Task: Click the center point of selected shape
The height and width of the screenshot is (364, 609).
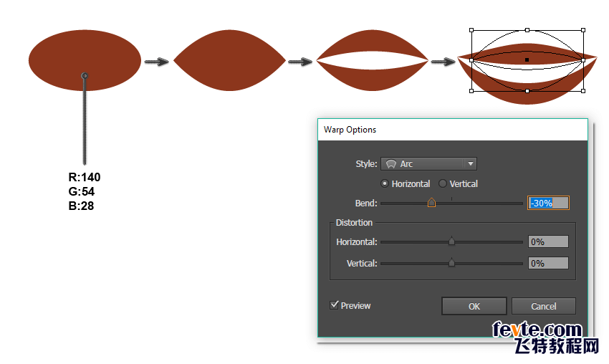Action: 527,59
